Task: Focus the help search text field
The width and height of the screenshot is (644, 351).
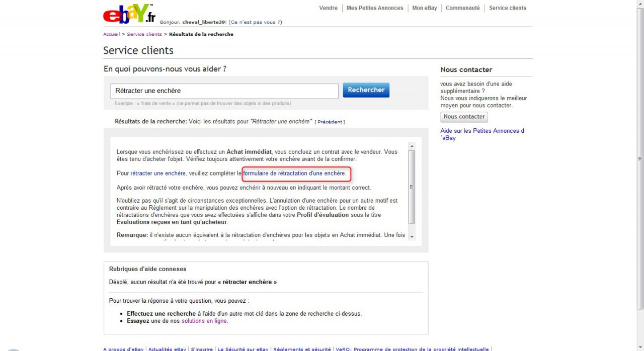Action: pyautogui.click(x=224, y=91)
